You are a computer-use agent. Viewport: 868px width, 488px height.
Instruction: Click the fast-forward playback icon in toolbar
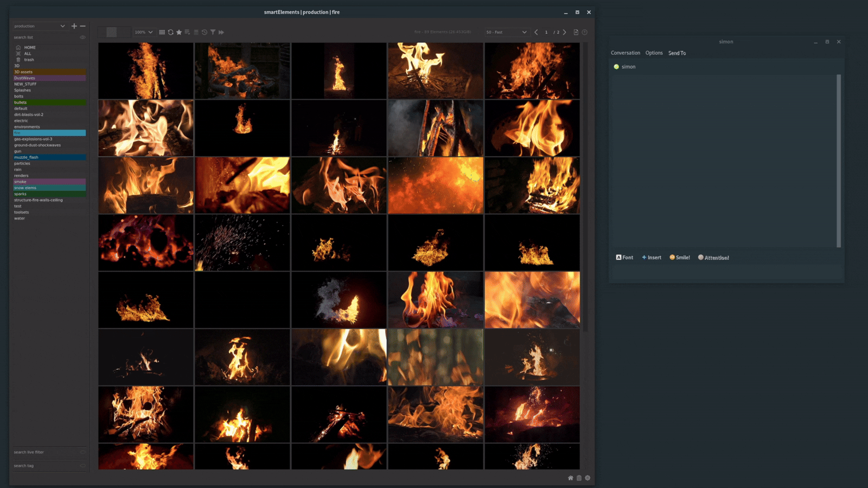tap(221, 32)
